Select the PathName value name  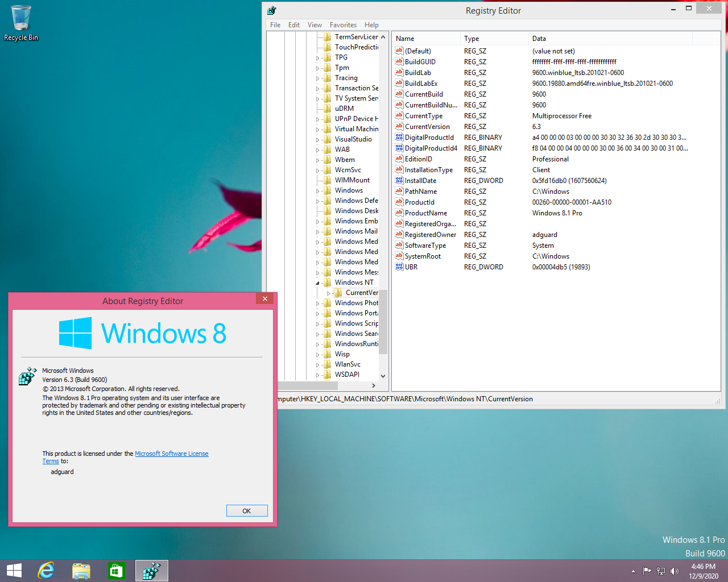421,191
